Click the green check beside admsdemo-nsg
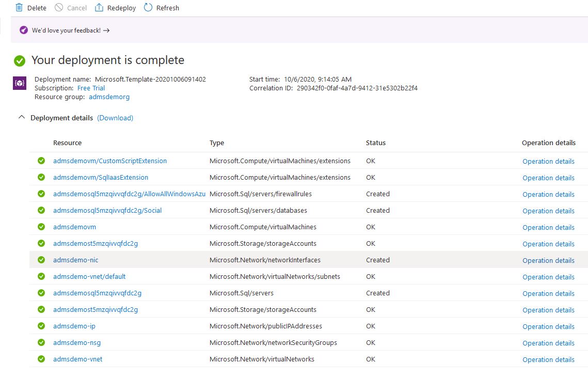588x378 pixels. [41, 342]
